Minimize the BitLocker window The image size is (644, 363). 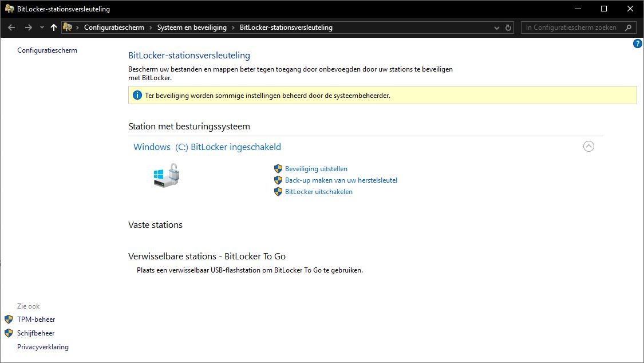tap(578, 9)
